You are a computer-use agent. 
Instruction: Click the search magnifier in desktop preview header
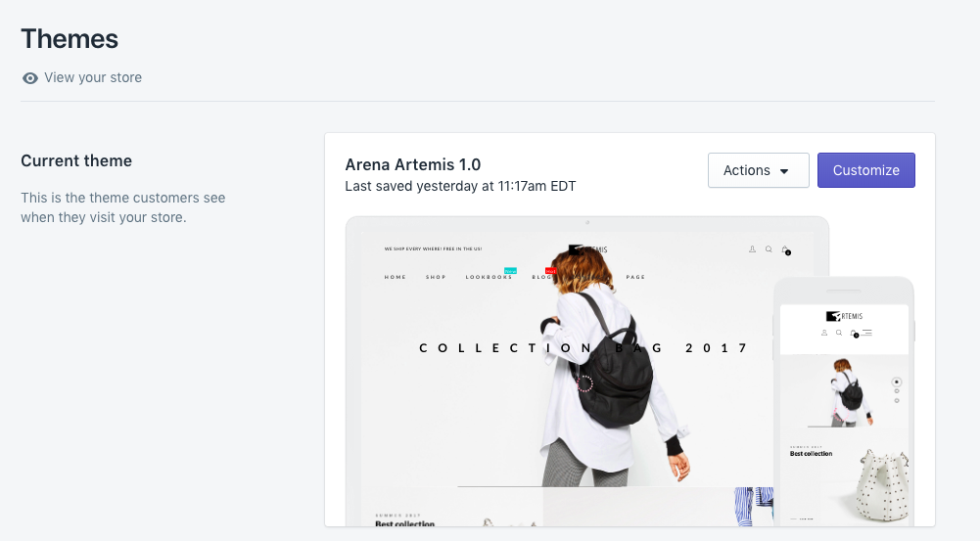coord(769,249)
